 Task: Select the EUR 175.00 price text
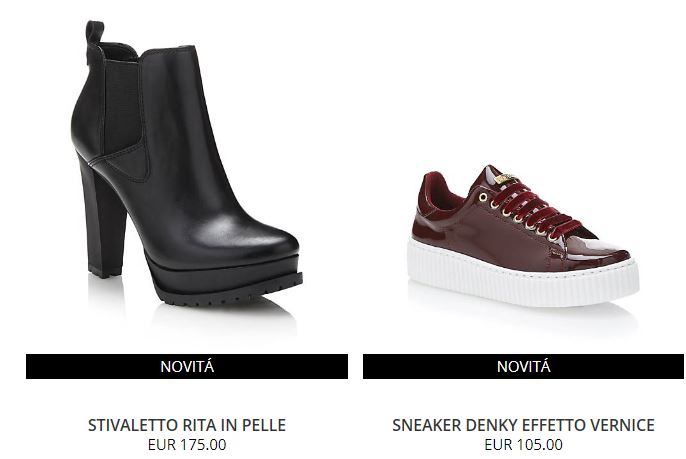[187, 445]
